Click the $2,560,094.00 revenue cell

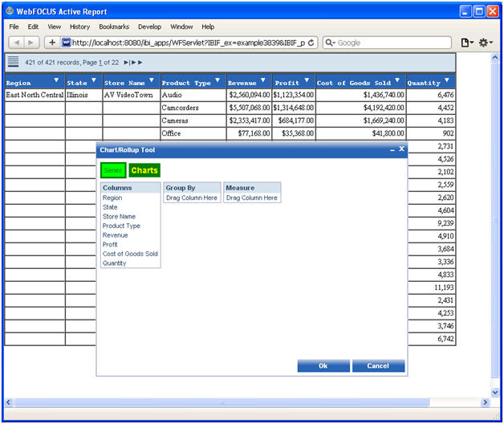click(249, 95)
